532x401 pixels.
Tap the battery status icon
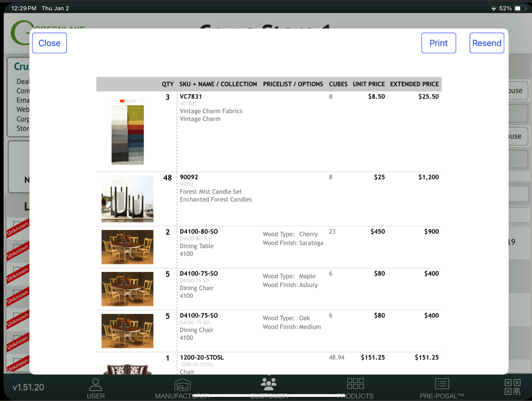pyautogui.click(x=520, y=8)
